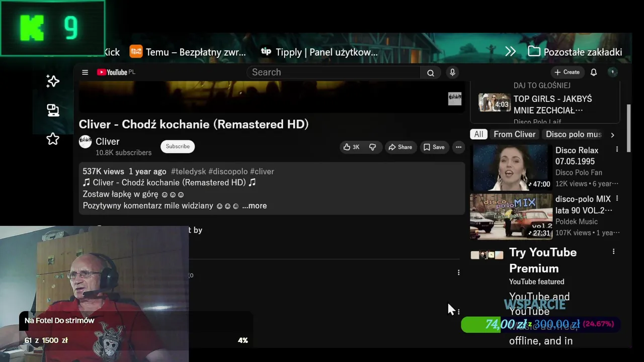This screenshot has height=362, width=644.
Task: Open Cliver channel avatar
Action: point(86,142)
